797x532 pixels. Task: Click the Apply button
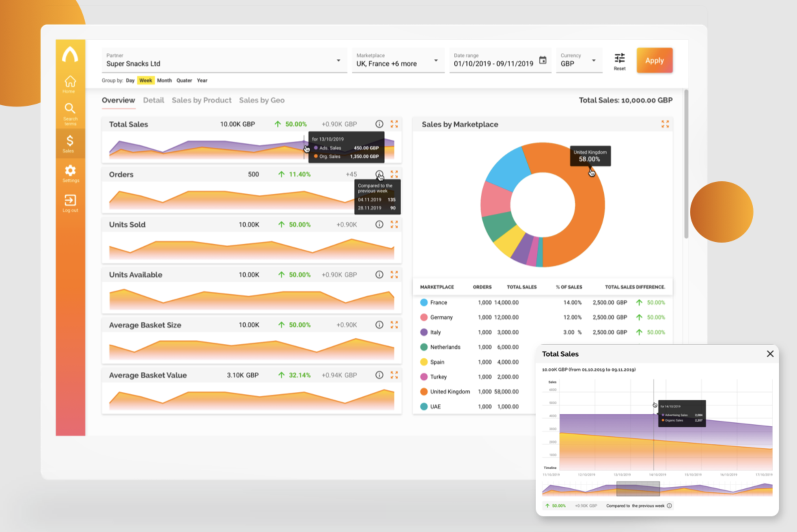click(654, 61)
